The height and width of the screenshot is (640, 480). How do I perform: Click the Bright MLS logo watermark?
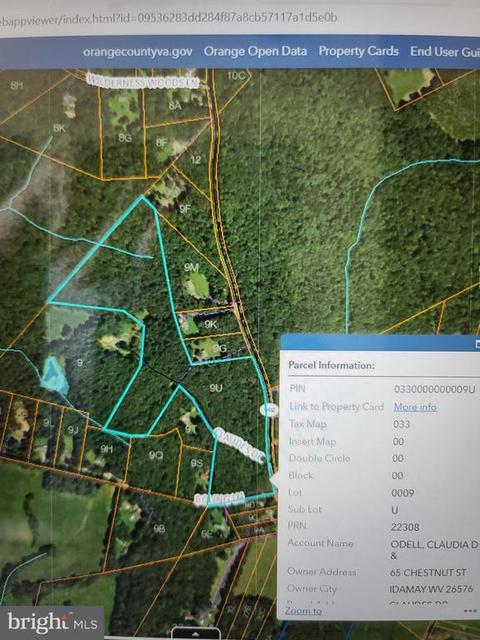click(52, 622)
